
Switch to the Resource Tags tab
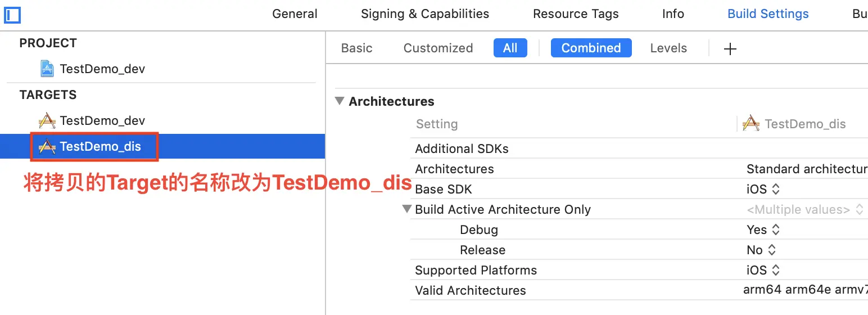coord(576,14)
